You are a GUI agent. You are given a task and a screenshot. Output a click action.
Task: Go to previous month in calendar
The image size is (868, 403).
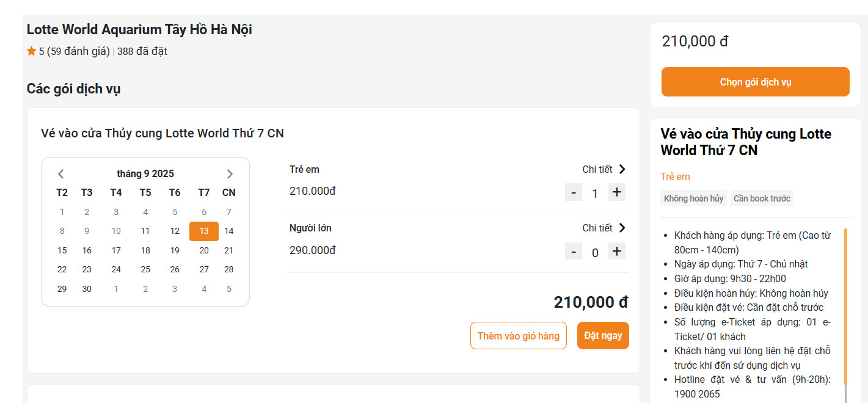61,174
